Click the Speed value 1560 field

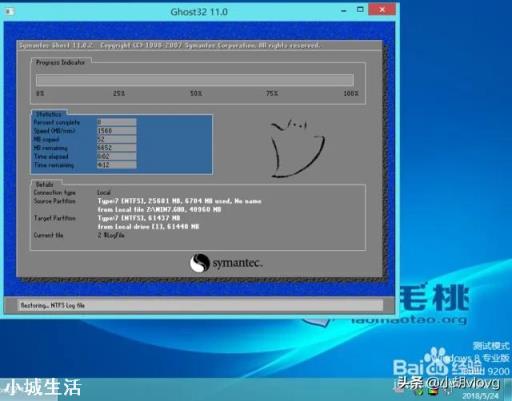pyautogui.click(x=117, y=131)
